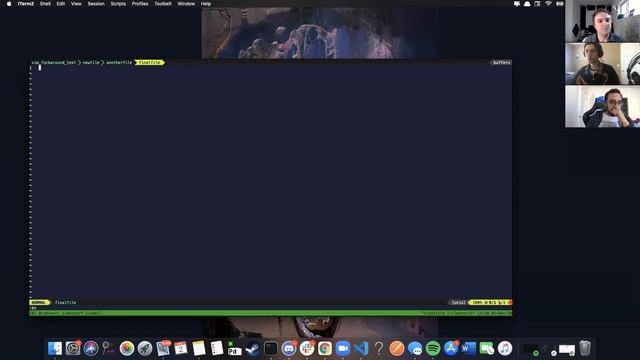Viewport: 640px width, 360px height.
Task: Open Microsoft Word from the dock
Action: pos(469,348)
